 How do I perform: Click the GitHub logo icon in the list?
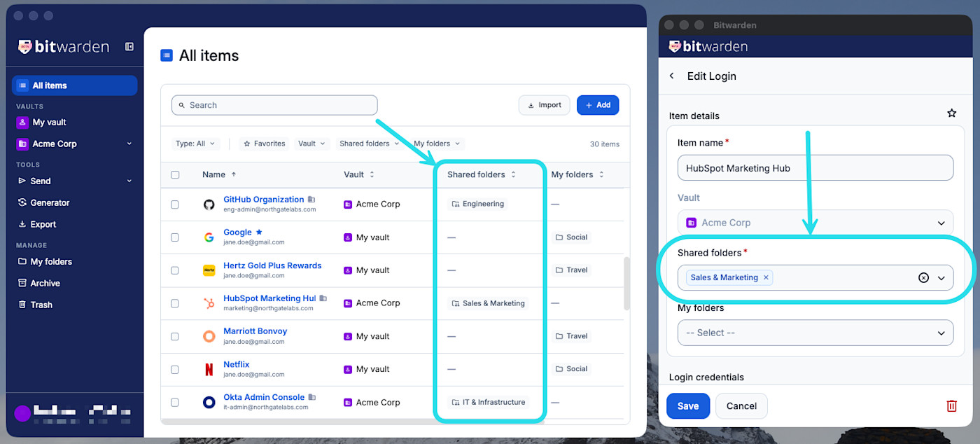click(x=209, y=204)
